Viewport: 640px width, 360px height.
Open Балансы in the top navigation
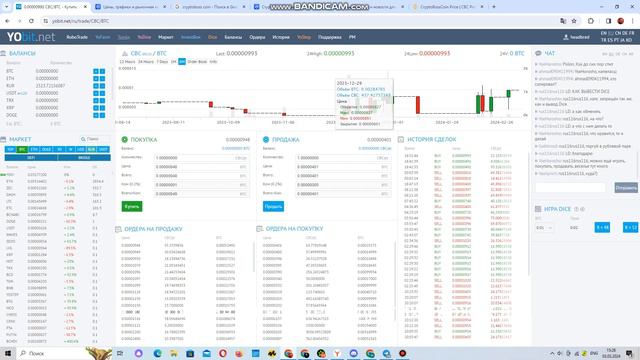pos(233,37)
